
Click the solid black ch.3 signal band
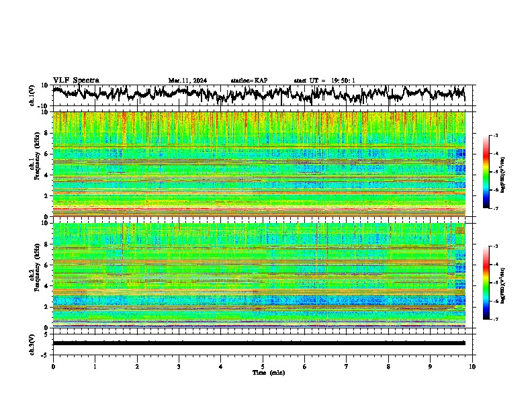[259, 343]
